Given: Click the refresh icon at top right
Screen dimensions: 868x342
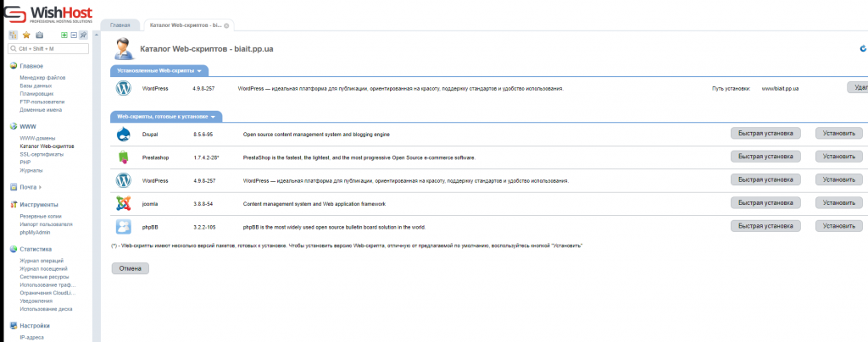Looking at the screenshot, I should pyautogui.click(x=863, y=48).
